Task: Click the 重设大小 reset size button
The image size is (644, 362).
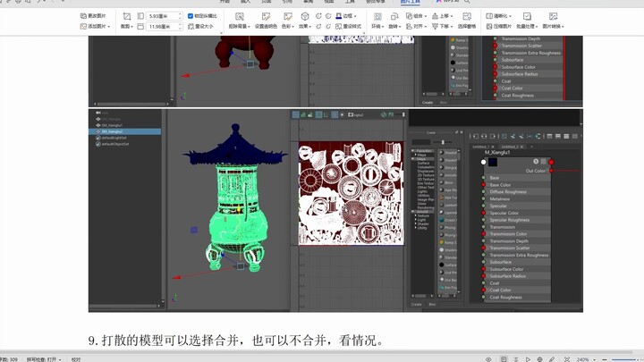Action: [202, 27]
